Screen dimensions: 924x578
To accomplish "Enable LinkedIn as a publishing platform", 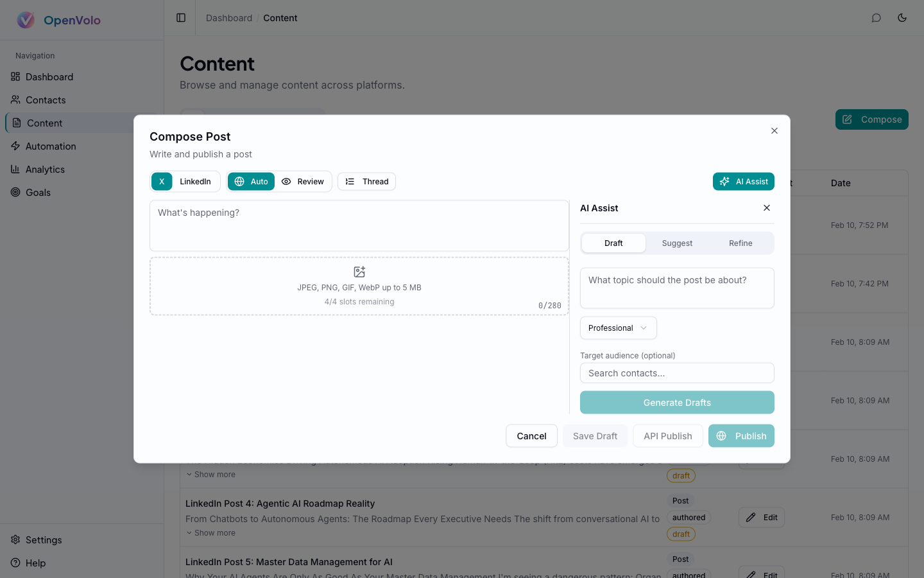I will click(195, 181).
